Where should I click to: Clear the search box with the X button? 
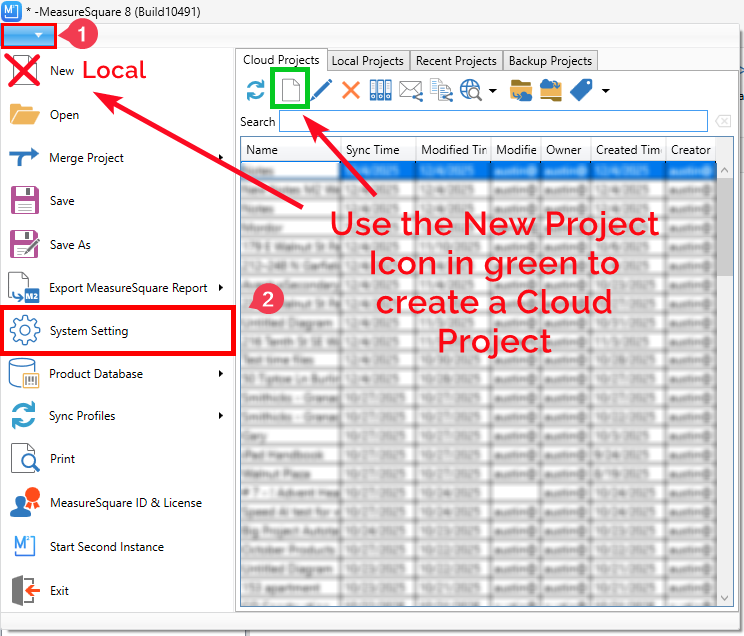click(723, 121)
